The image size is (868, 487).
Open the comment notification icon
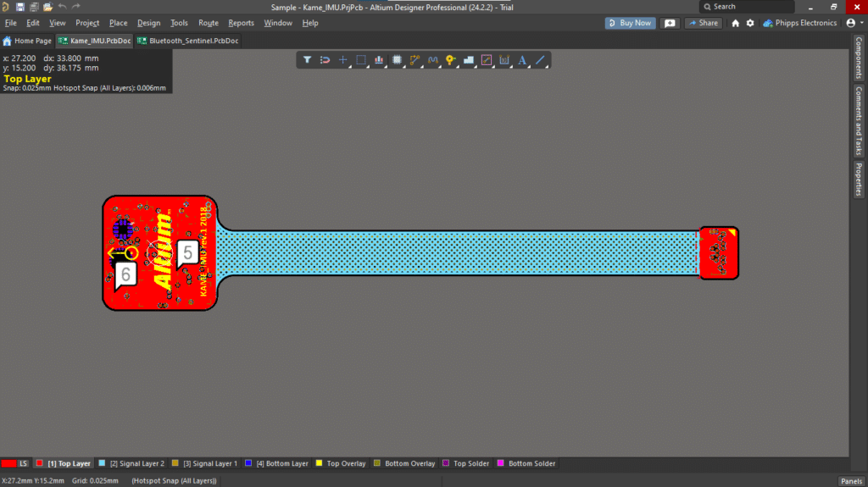coord(670,23)
